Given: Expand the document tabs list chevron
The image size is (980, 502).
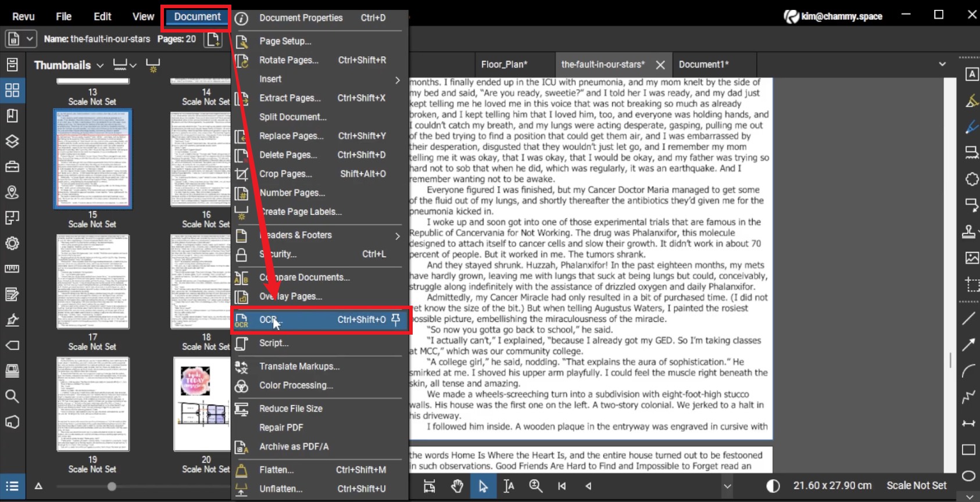Looking at the screenshot, I should point(942,64).
